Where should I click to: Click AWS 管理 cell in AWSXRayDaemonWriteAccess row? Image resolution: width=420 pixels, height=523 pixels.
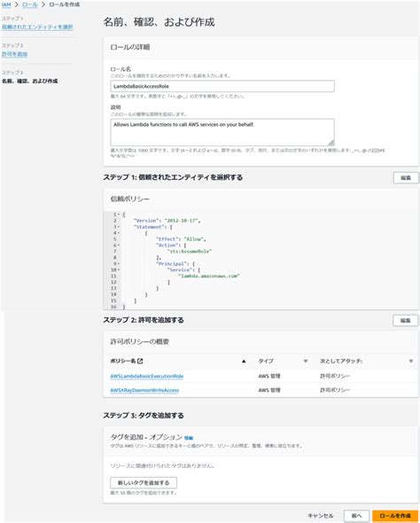coord(269,390)
